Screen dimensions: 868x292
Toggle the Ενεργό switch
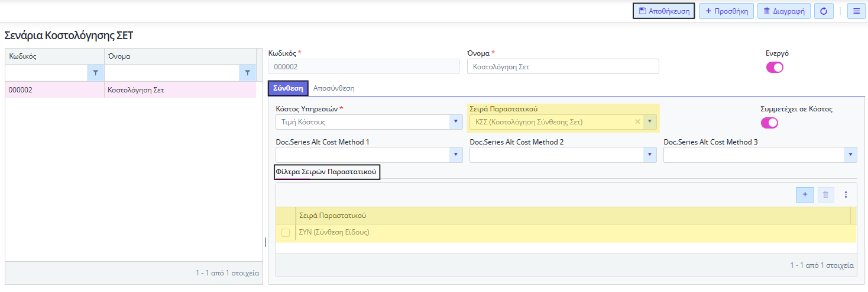coord(775,67)
